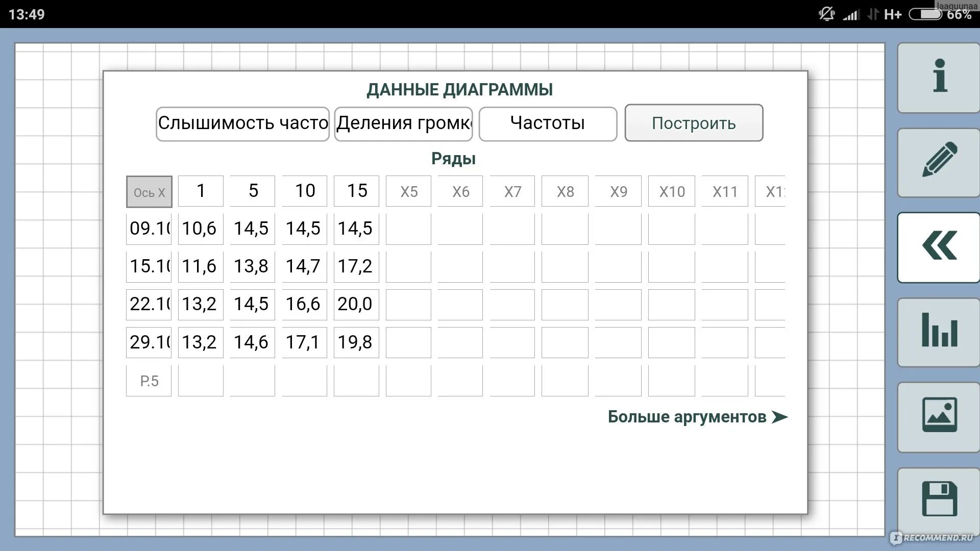The width and height of the screenshot is (980, 551).
Task: Tap the empty X10 argument cell
Action: (672, 191)
